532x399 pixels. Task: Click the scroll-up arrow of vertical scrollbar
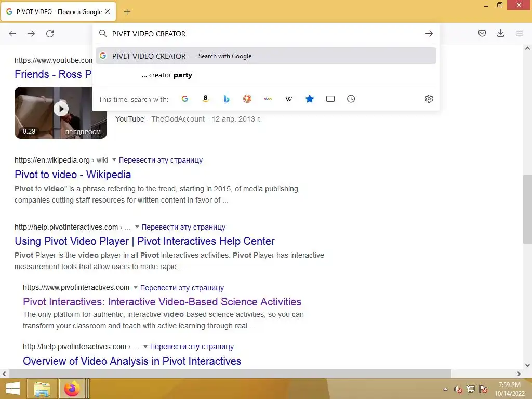click(x=527, y=48)
